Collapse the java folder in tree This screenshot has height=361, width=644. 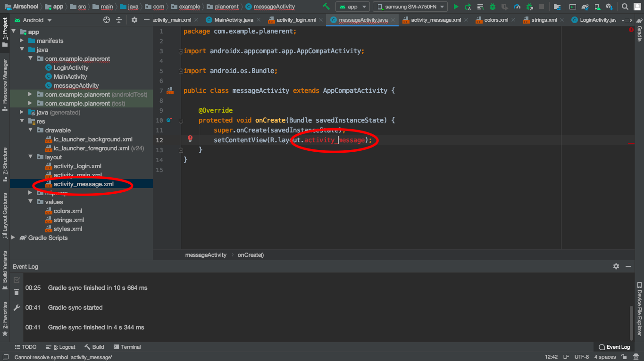tap(22, 49)
